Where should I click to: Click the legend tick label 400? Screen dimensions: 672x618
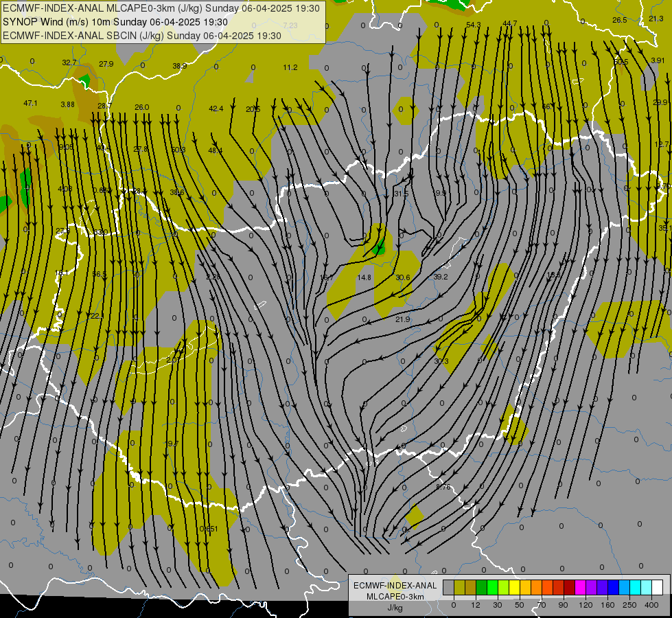[651, 605]
